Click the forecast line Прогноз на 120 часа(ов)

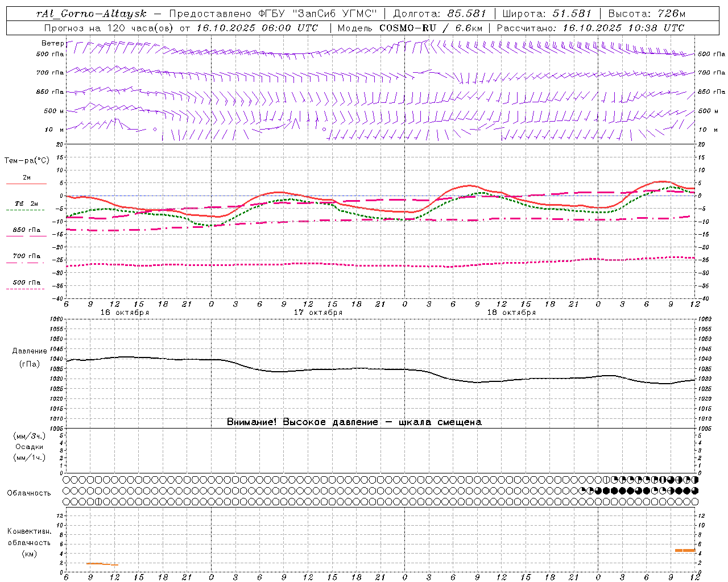(109, 28)
